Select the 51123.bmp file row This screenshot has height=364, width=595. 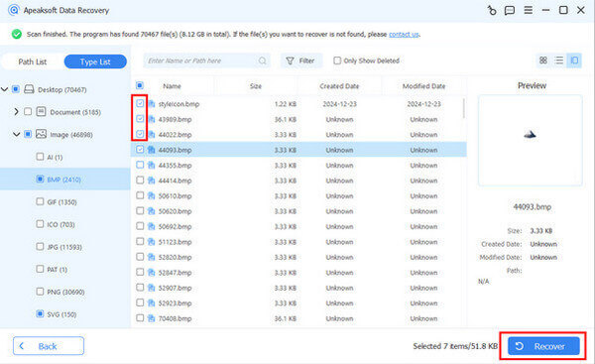tap(298, 242)
